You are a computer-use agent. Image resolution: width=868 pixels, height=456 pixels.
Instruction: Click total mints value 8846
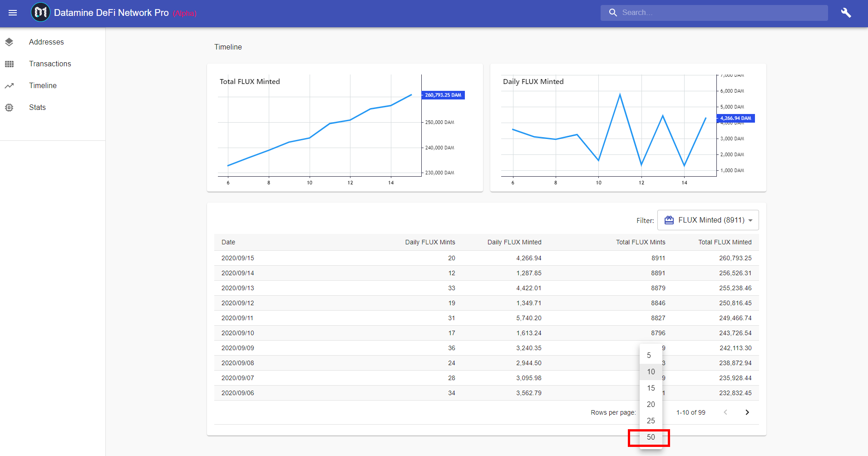(658, 303)
